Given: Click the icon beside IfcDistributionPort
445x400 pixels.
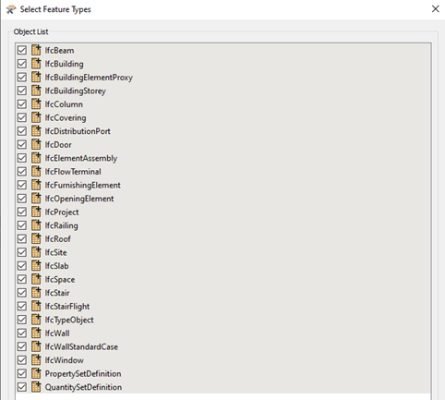Looking at the screenshot, I should [36, 131].
